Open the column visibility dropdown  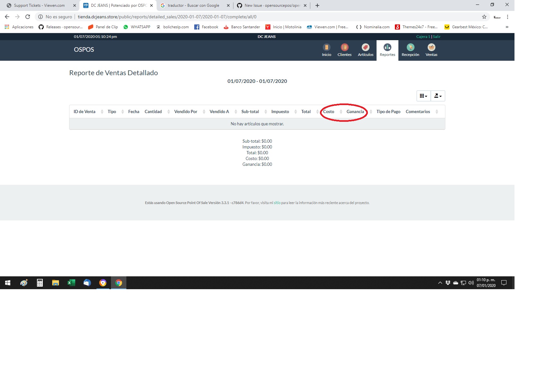coord(423,96)
